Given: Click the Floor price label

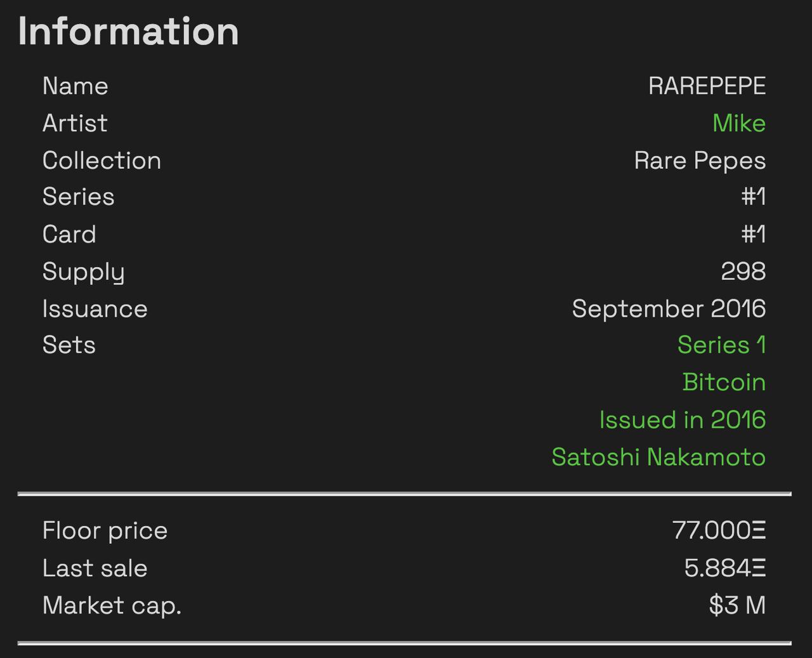Looking at the screenshot, I should (x=105, y=530).
